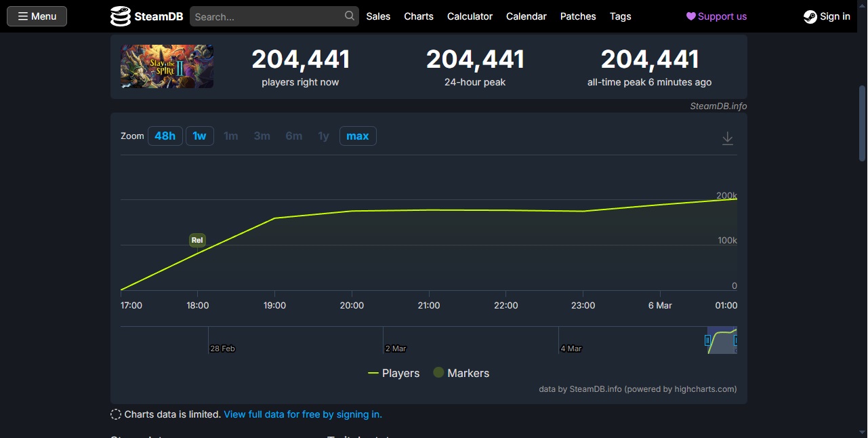The height and width of the screenshot is (438, 868).
Task: Grab the left navigator range handle
Action: (707, 340)
